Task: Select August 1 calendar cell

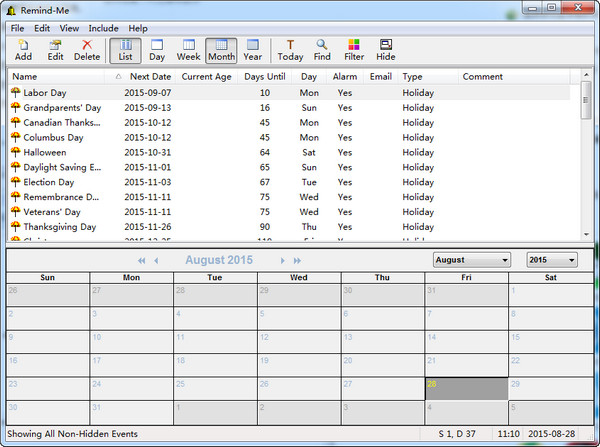Action: (551, 295)
